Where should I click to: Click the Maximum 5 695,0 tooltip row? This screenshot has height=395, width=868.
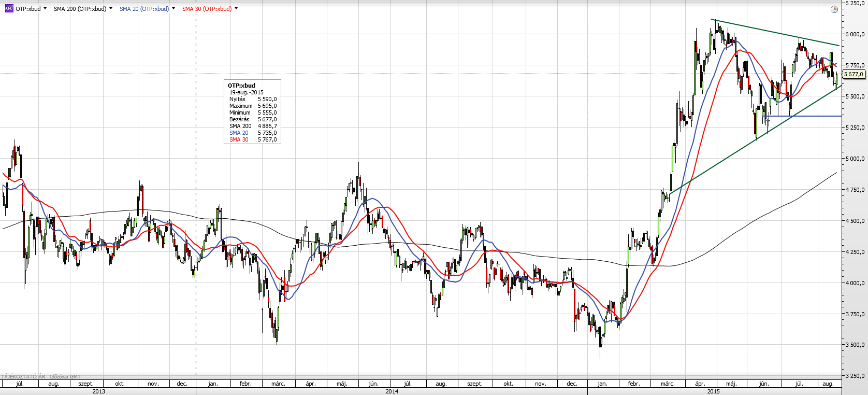pyautogui.click(x=253, y=106)
